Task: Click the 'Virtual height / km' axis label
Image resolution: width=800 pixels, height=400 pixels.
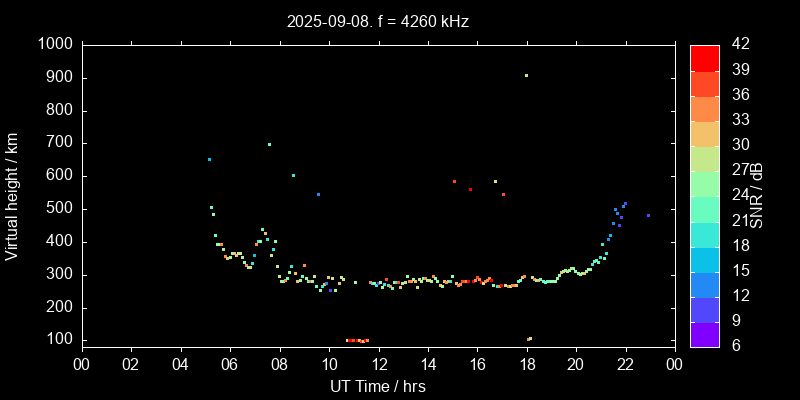Action: pos(12,195)
